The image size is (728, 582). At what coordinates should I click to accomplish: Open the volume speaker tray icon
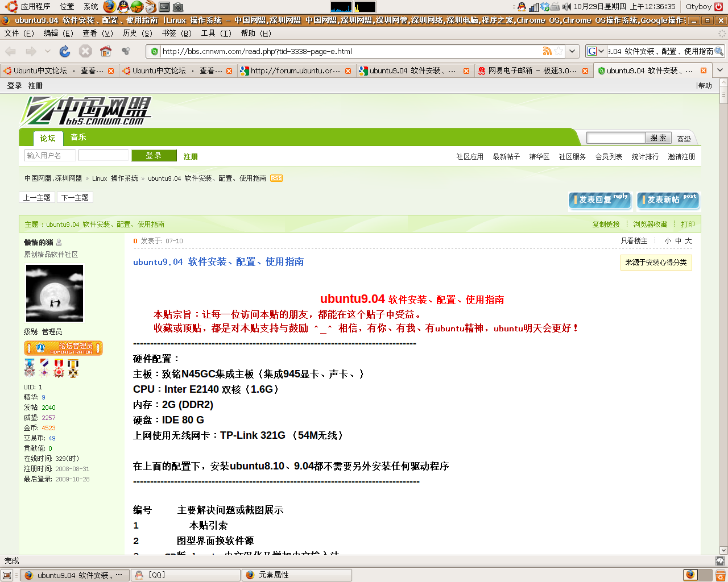[566, 7]
